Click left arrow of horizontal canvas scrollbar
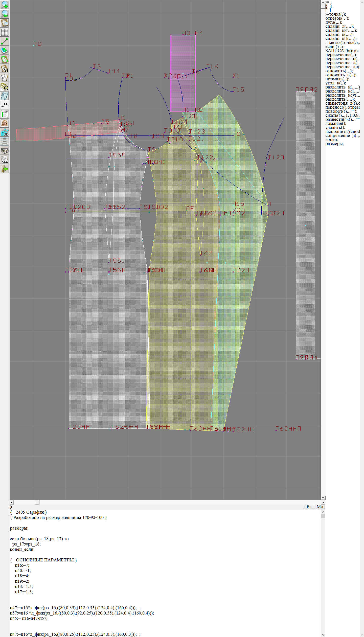Screen dimensions: 364x637 click(12, 502)
